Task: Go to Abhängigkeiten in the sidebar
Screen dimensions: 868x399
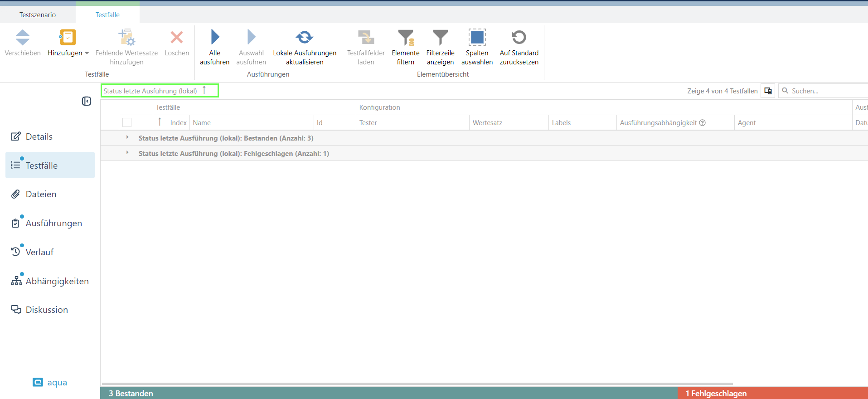Action: click(57, 281)
